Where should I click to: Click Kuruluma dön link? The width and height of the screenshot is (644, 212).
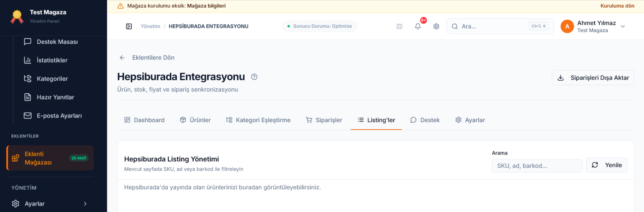[x=617, y=6]
